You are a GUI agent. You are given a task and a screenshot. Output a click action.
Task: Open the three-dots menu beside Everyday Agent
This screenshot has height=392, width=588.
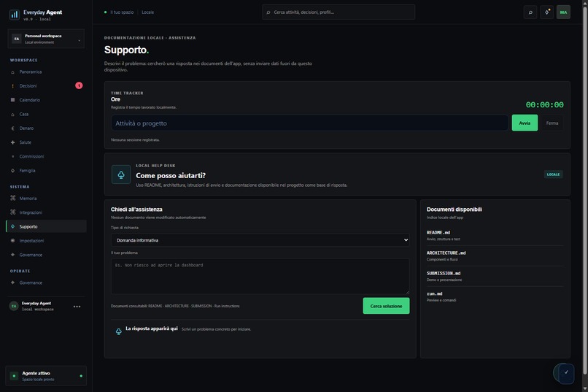point(77,307)
